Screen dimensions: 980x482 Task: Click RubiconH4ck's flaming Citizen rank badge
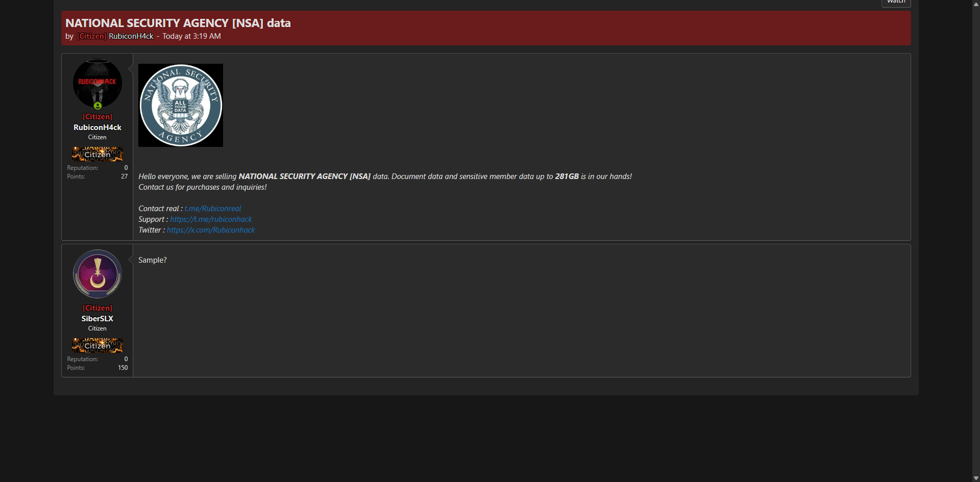pyautogui.click(x=97, y=154)
